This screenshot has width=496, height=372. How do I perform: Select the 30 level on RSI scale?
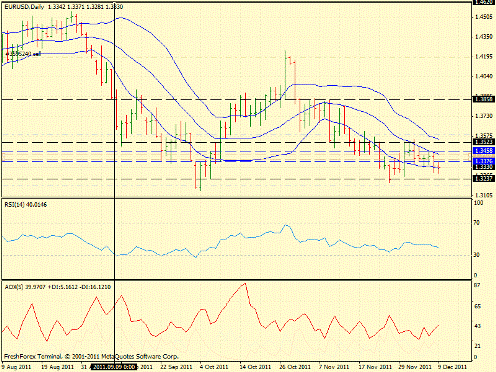[x=477, y=255]
